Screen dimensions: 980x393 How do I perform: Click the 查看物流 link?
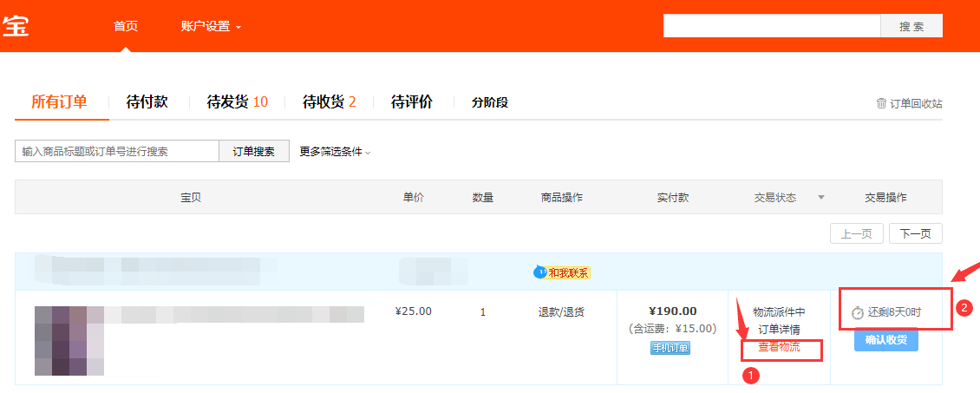click(779, 347)
